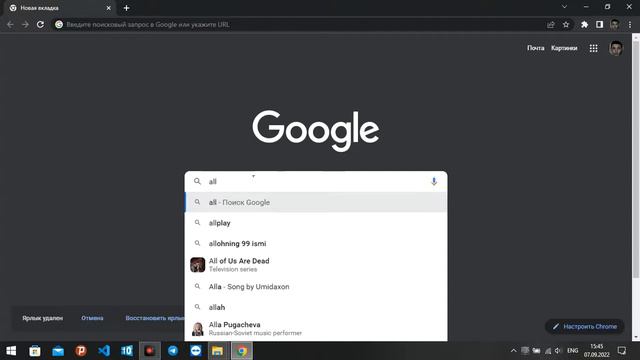Open the screen recorder taskbar app
Screen dimensions: 640x360
coord(150,351)
